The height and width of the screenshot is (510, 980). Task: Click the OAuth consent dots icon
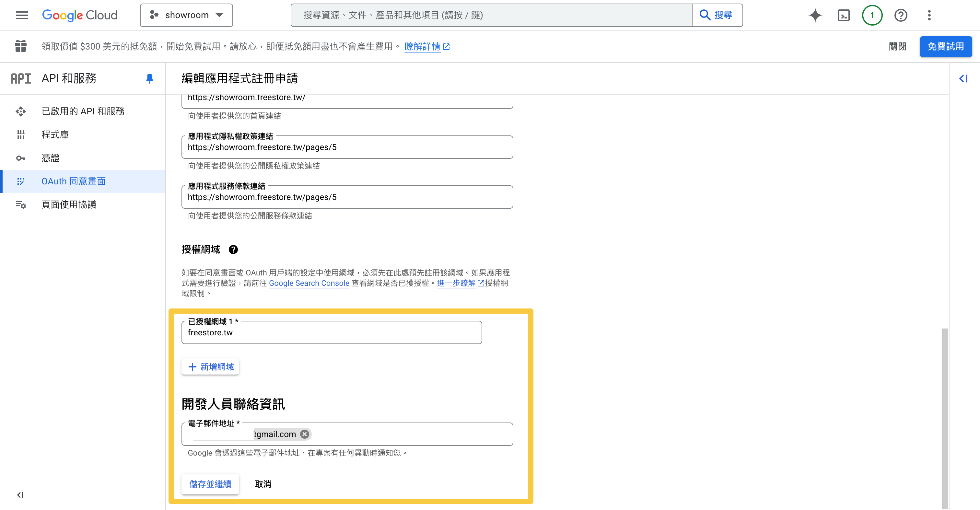20,181
